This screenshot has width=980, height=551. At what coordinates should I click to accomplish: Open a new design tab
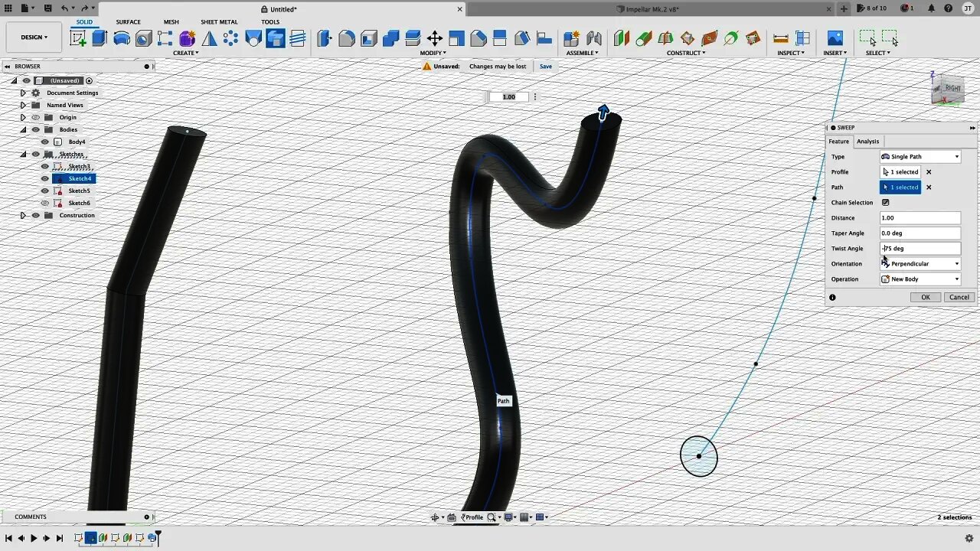(844, 9)
